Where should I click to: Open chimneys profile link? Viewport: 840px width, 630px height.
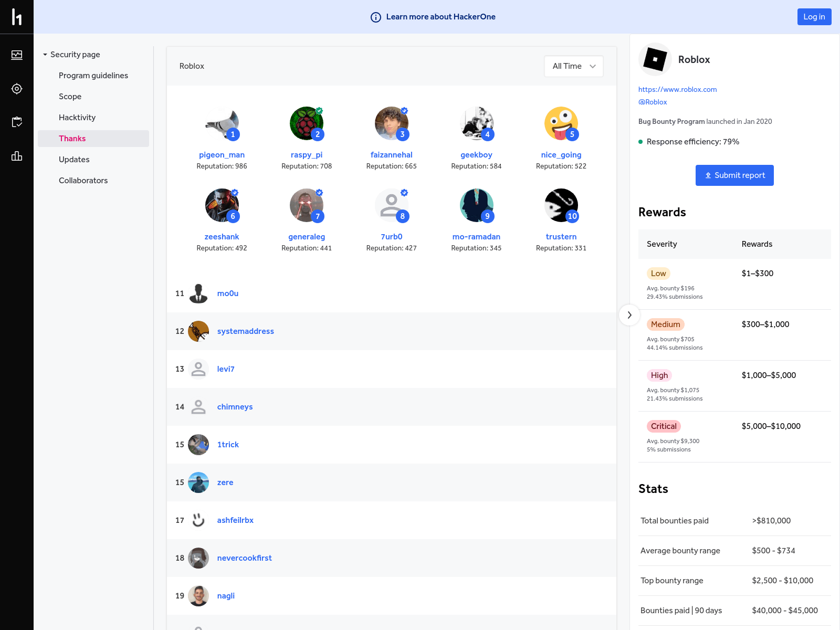(235, 407)
